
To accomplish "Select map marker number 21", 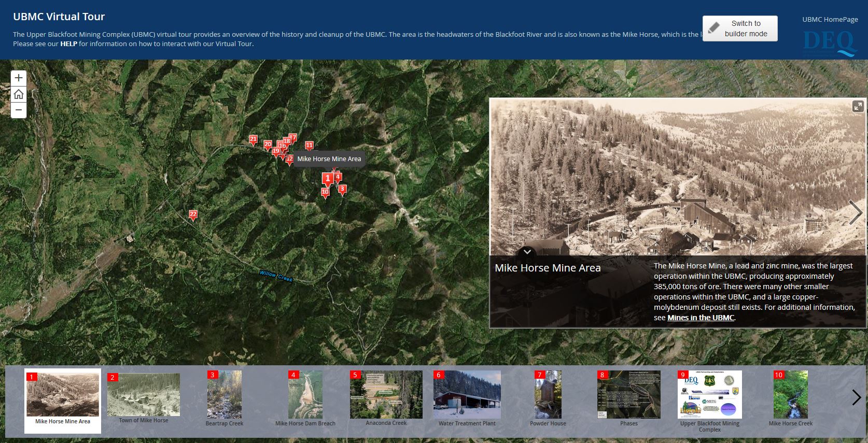I will click(253, 139).
